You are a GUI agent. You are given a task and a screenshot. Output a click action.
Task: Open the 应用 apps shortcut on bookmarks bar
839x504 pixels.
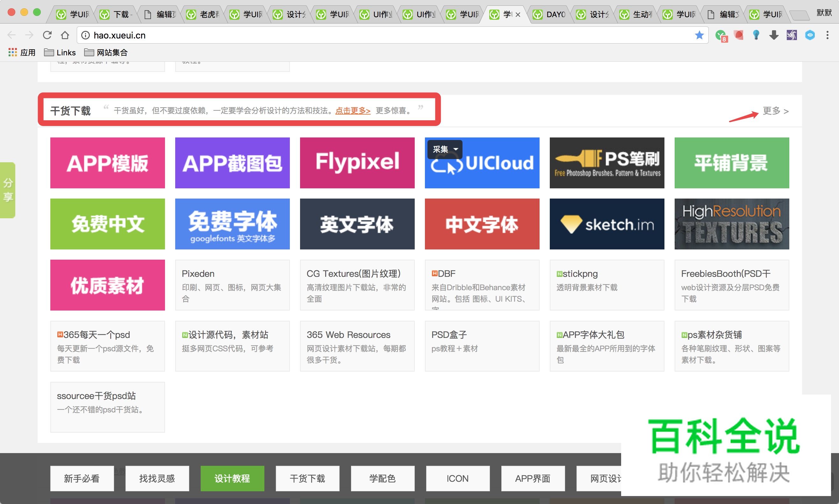coord(21,52)
